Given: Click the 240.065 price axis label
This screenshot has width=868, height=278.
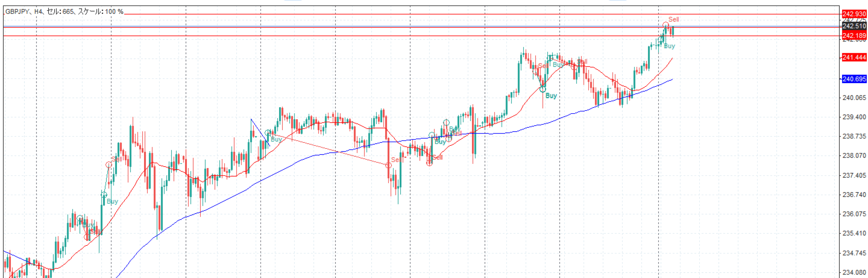Looking at the screenshot, I should point(854,98).
